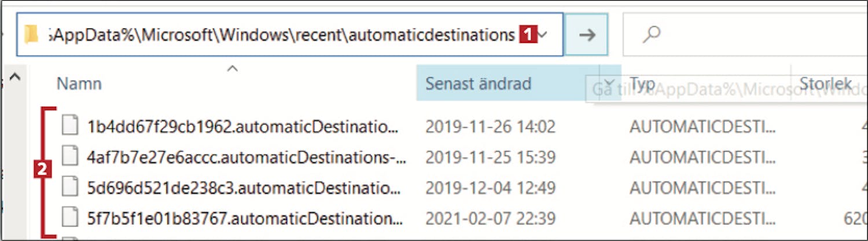Click the file icon of 1b4dd67f29cb1962

[70, 125]
